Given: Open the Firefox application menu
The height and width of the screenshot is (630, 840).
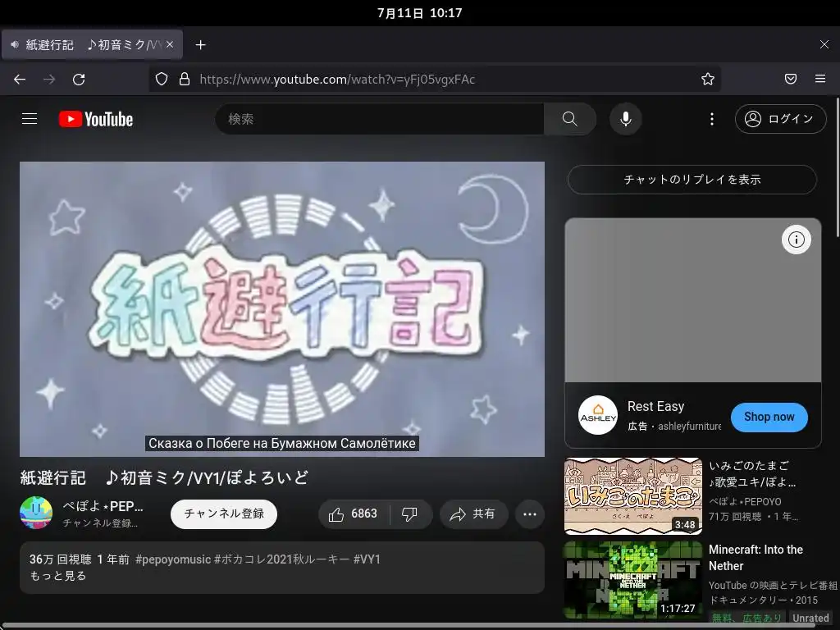Looking at the screenshot, I should click(820, 80).
